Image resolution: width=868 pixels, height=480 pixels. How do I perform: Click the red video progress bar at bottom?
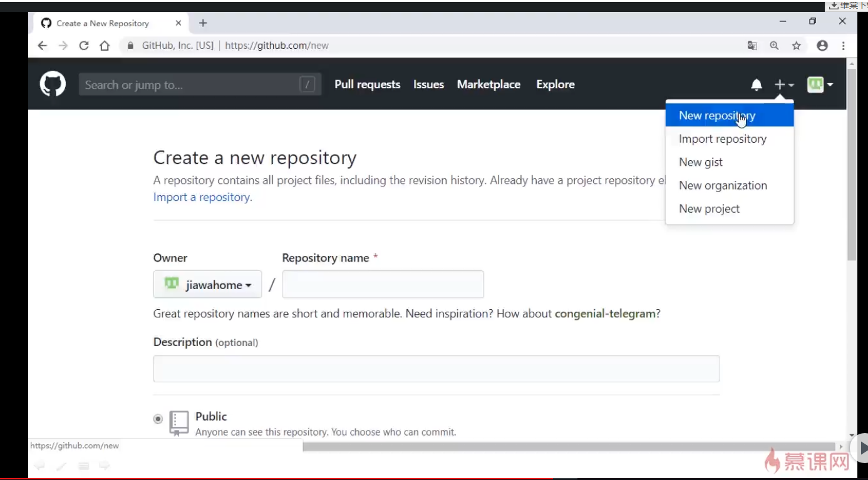tap(276, 479)
